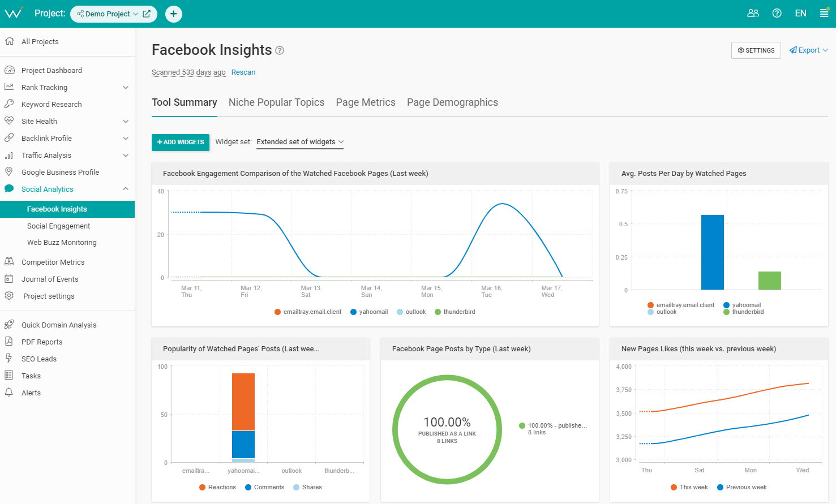
Task: Click the SEO Leads lightning icon
Action: click(x=9, y=359)
